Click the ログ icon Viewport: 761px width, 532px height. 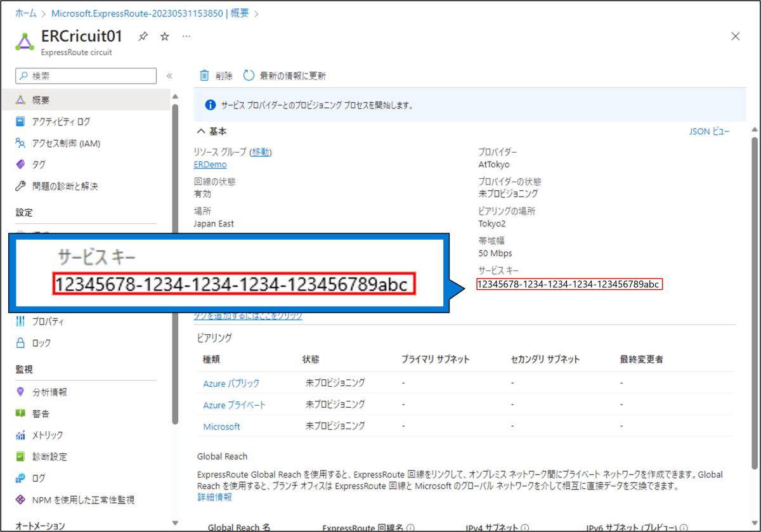click(x=20, y=478)
